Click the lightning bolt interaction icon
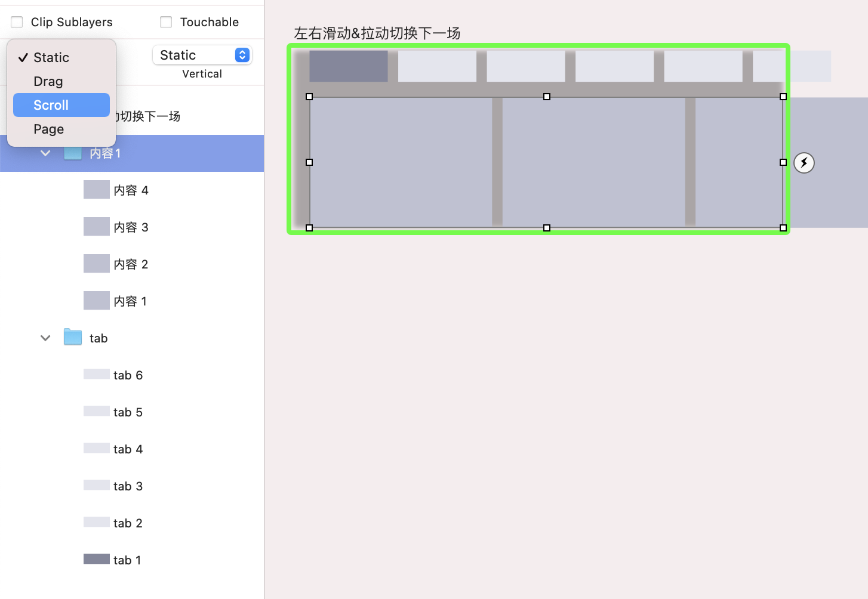 (804, 162)
